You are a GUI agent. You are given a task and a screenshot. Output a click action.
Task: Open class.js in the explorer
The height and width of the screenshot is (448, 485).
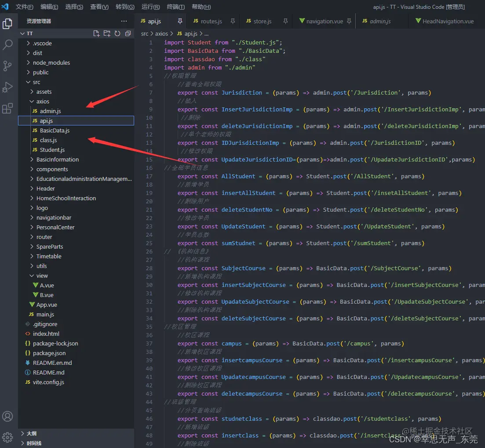pyautogui.click(x=76, y=140)
